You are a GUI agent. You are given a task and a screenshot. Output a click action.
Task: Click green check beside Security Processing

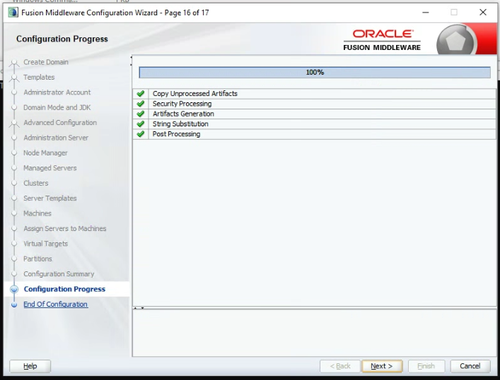[x=141, y=104]
